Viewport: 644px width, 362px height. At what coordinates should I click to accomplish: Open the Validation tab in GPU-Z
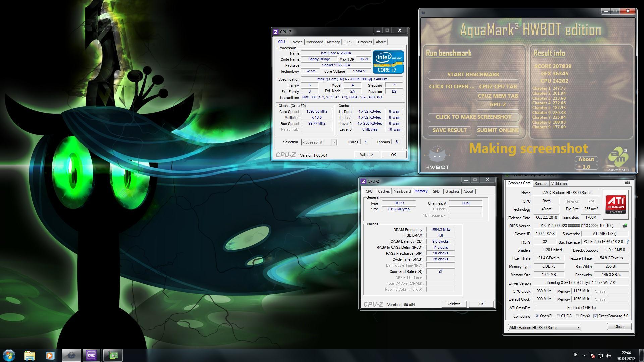pyautogui.click(x=559, y=184)
